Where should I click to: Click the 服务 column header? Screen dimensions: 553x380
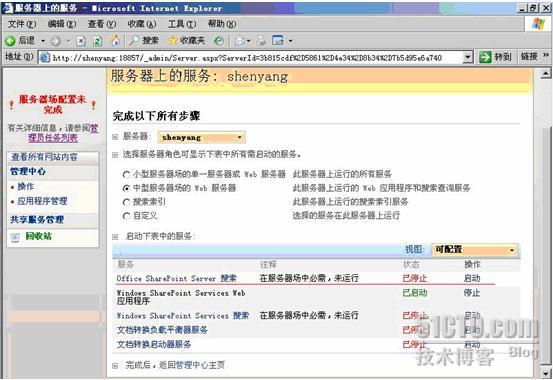pos(125,265)
